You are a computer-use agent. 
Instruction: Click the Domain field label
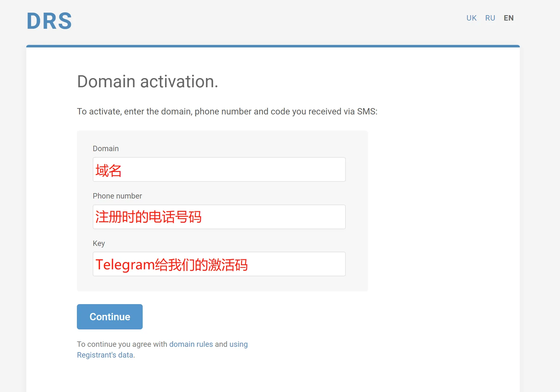point(106,148)
